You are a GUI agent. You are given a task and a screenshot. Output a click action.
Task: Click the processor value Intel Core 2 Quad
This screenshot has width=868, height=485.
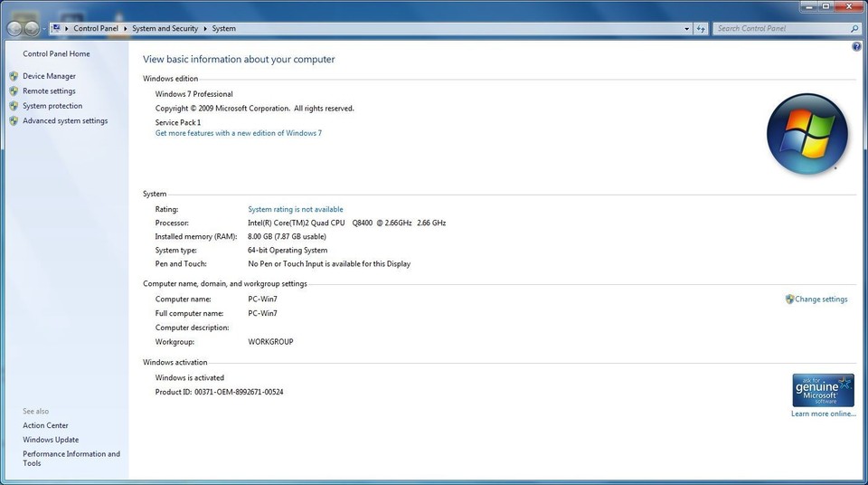(x=346, y=223)
